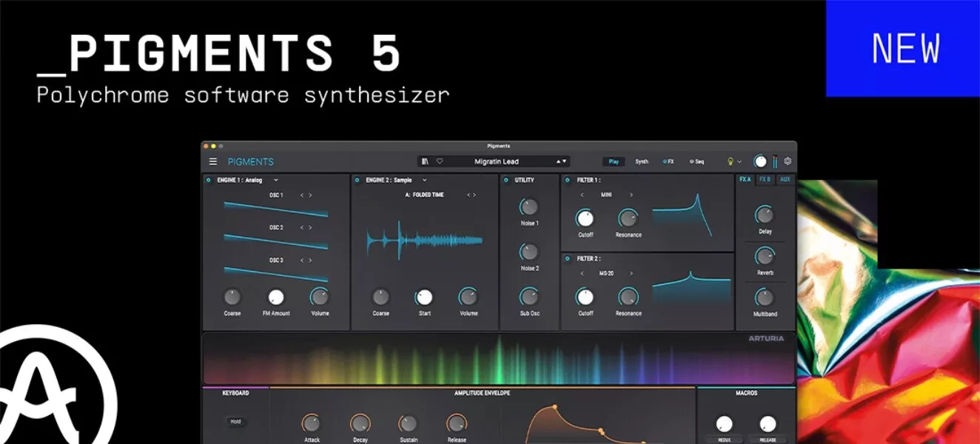Go to next OSC 2 waveform

pyautogui.click(x=310, y=228)
